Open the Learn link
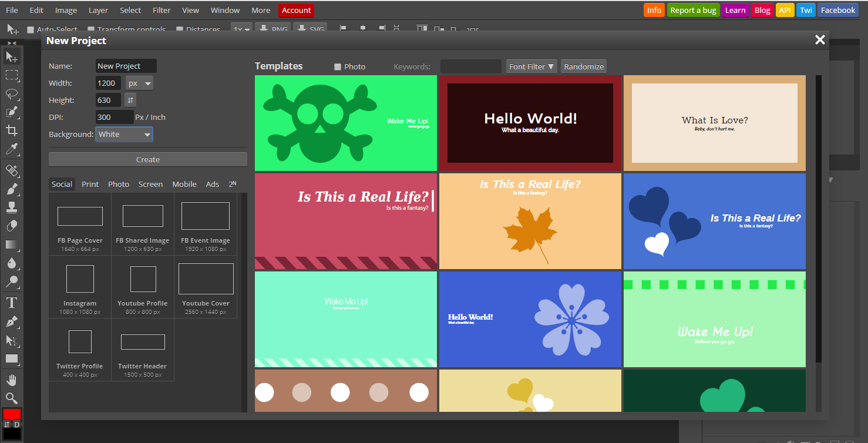This screenshot has width=868, height=443. tap(735, 10)
